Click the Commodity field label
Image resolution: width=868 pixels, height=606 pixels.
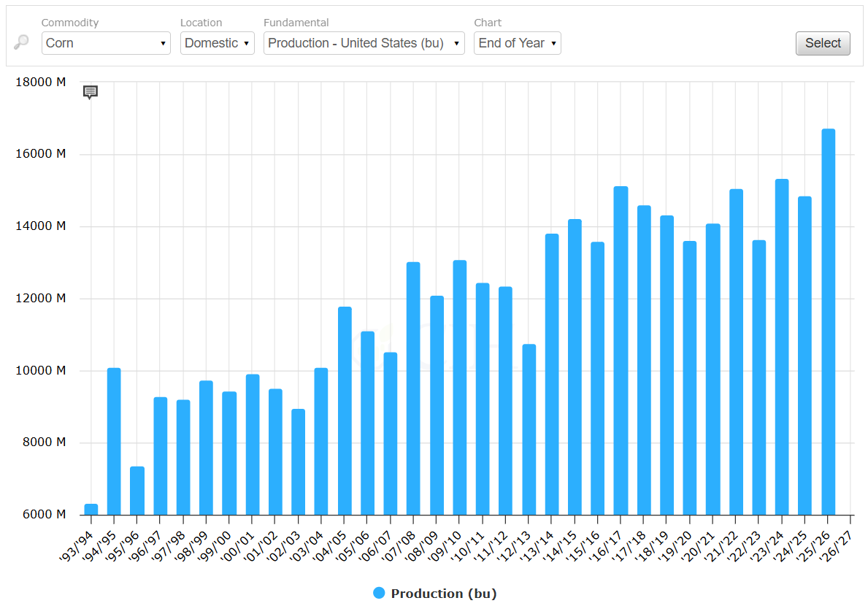(x=70, y=23)
